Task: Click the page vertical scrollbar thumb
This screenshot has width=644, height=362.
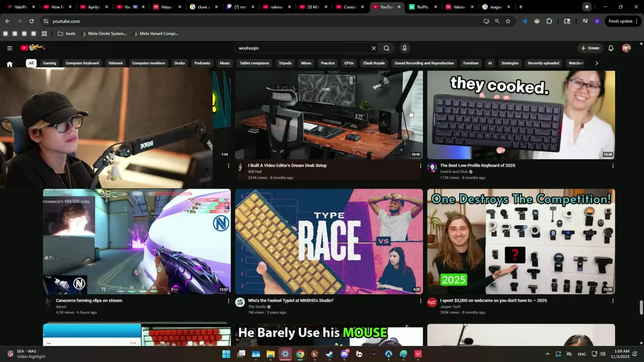Action: [x=641, y=307]
